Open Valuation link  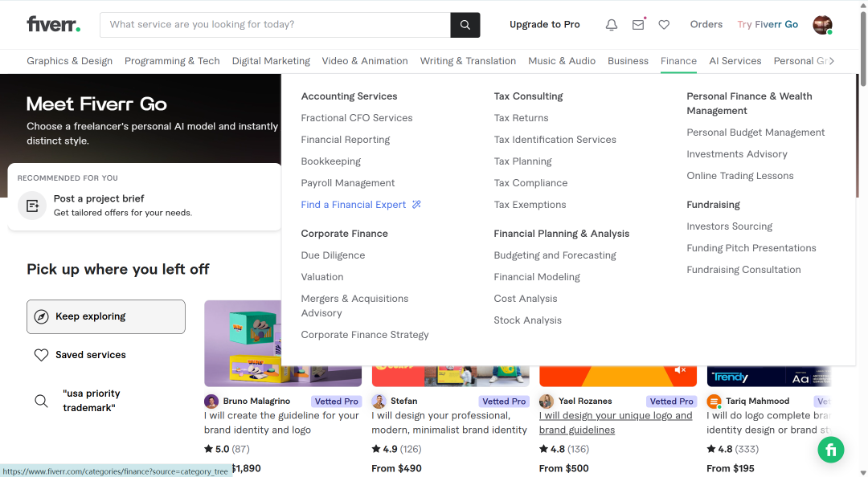(322, 277)
